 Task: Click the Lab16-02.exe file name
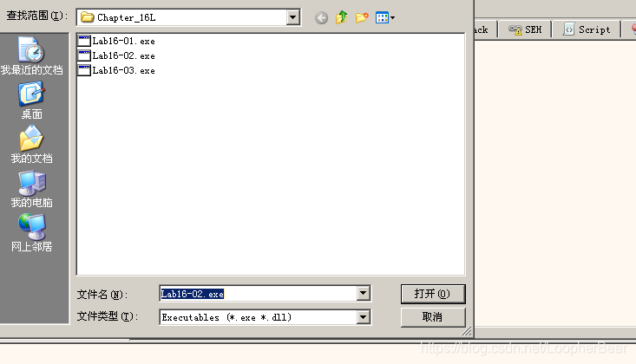pos(124,55)
